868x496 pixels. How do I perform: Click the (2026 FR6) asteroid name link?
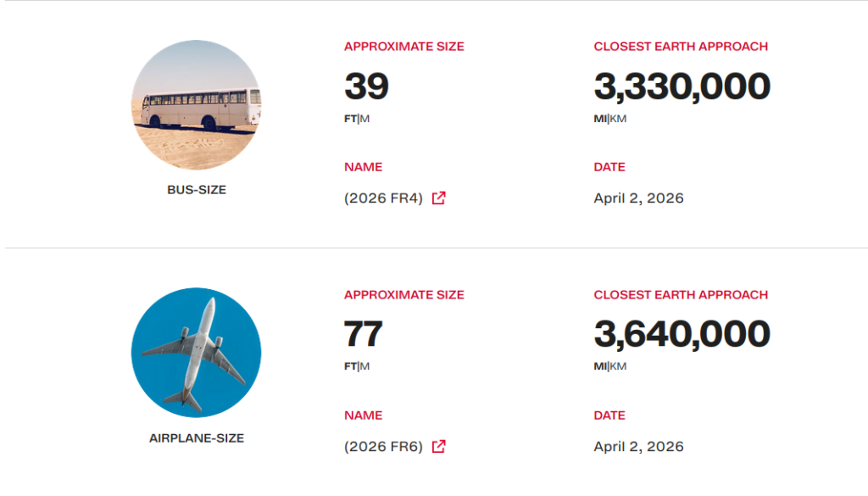[x=383, y=447]
